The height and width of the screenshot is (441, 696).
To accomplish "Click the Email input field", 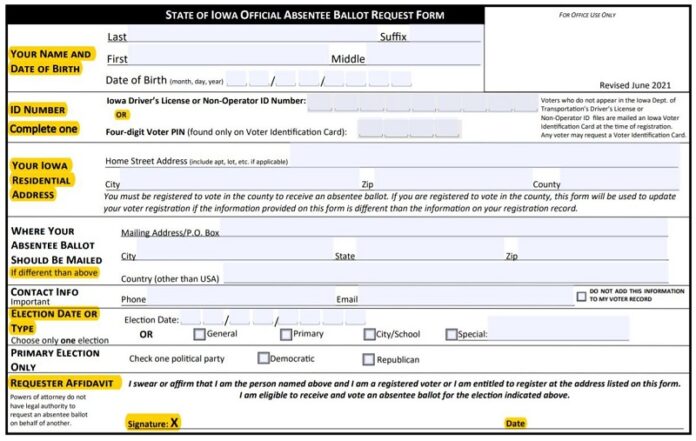I will (466, 296).
